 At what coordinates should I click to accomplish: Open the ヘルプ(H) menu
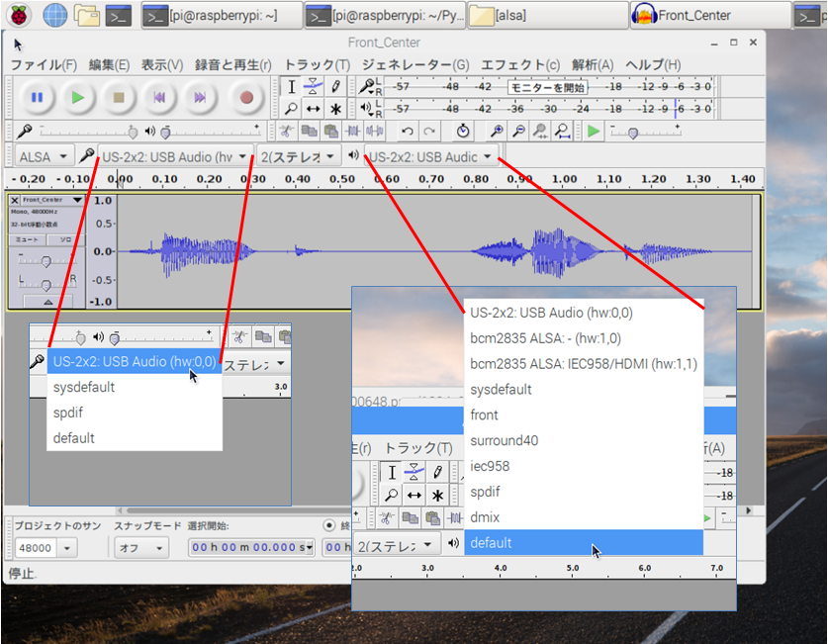point(653,65)
